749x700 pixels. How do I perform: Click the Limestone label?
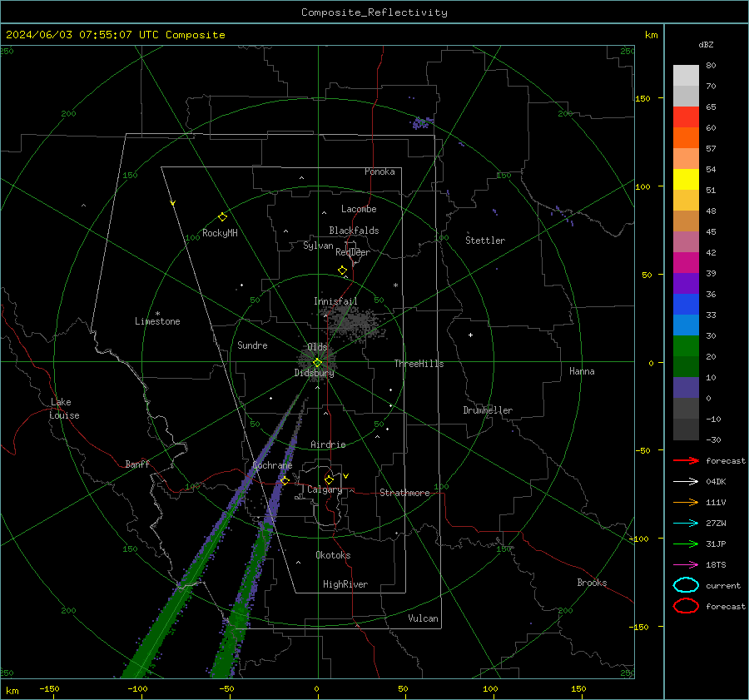point(157,321)
